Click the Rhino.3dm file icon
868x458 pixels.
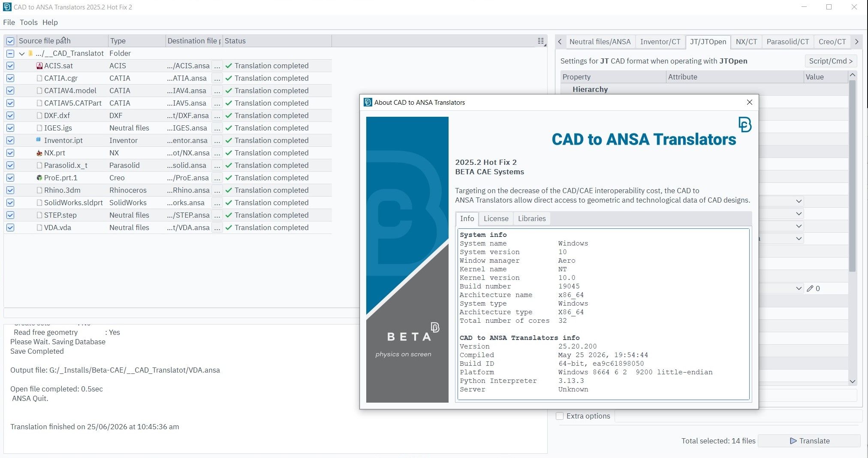39,190
